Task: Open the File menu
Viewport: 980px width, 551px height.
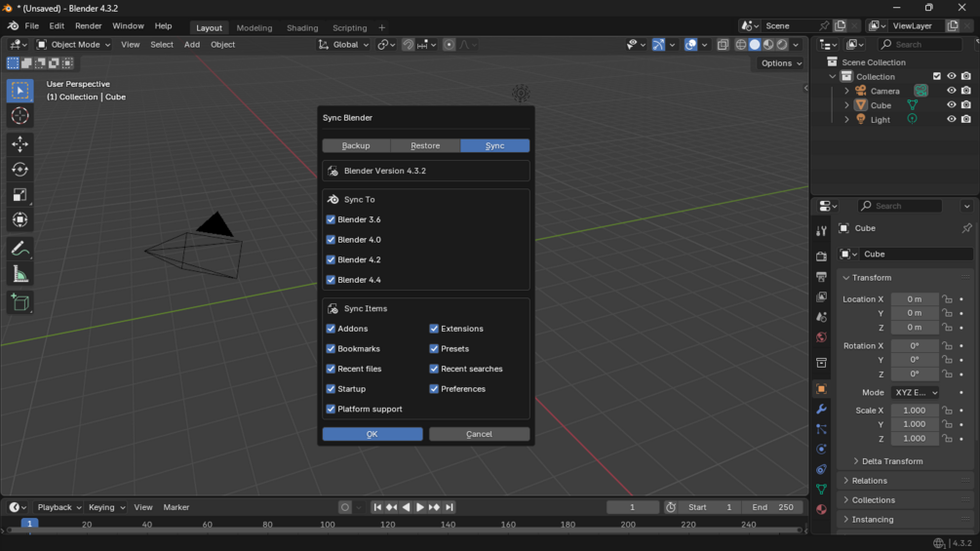Action: pos(32,26)
